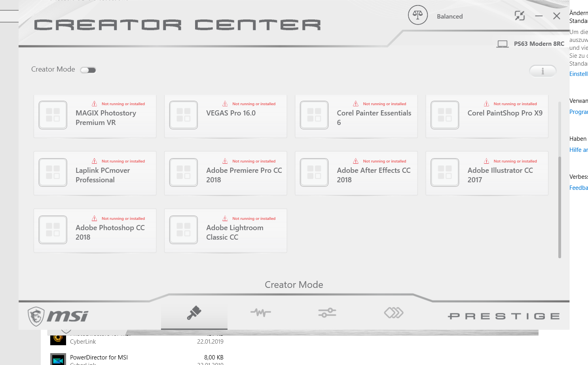
Task: Select the Corel PaintShop Pro X9 name
Action: (505, 113)
